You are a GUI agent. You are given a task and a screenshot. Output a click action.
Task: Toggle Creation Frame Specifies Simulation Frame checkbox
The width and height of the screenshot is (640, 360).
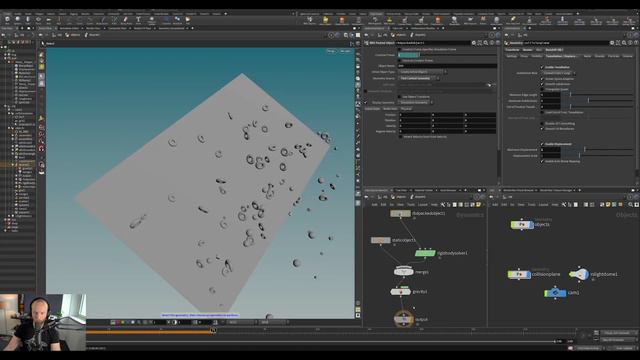[400, 49]
